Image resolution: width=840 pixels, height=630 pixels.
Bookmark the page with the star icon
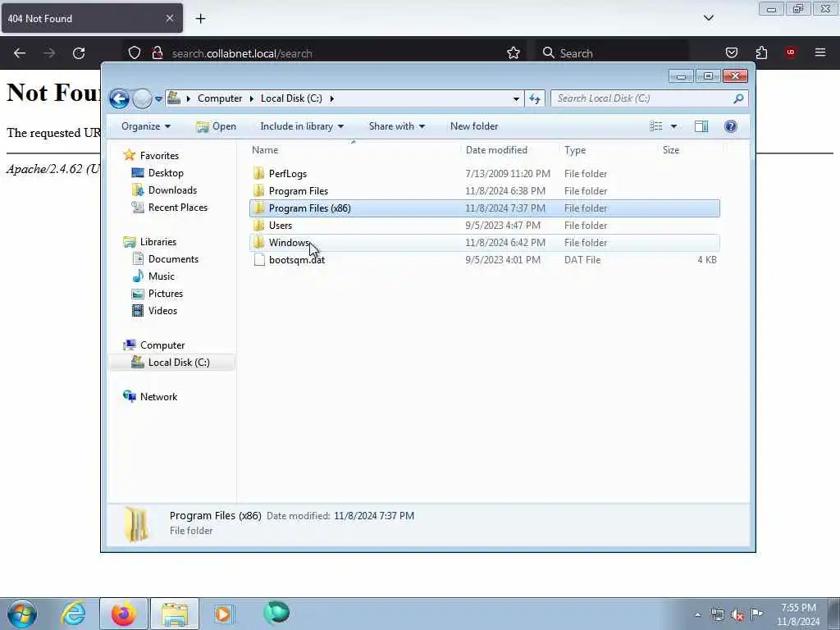pos(514,53)
